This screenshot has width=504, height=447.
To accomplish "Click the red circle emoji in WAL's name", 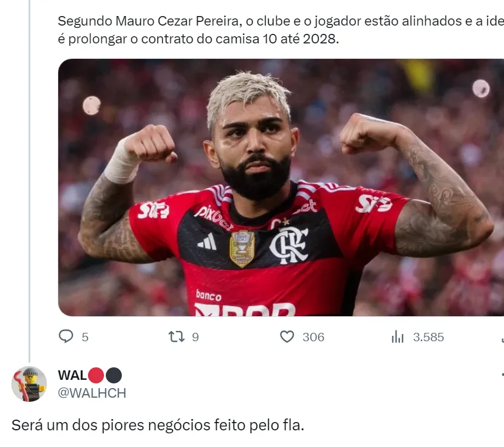I will click(x=96, y=375).
